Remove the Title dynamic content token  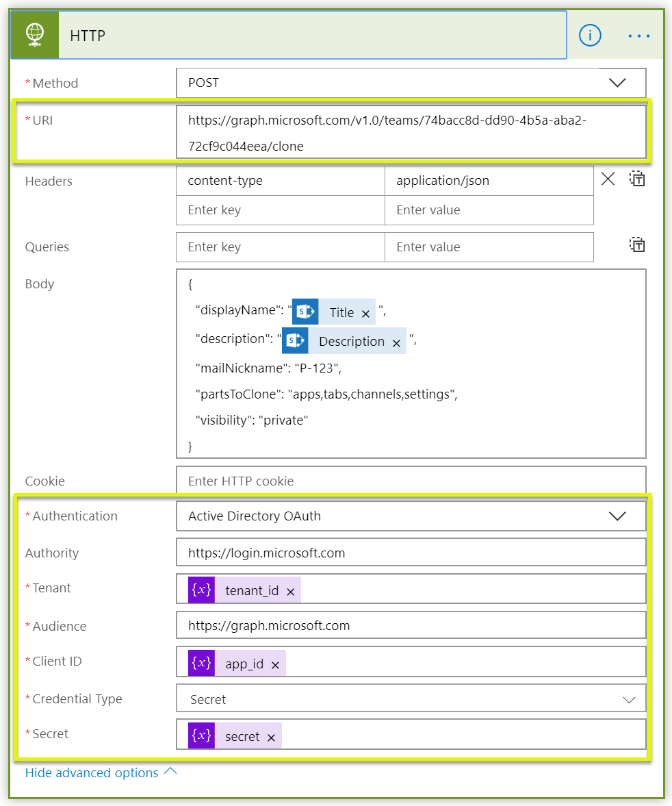click(365, 314)
